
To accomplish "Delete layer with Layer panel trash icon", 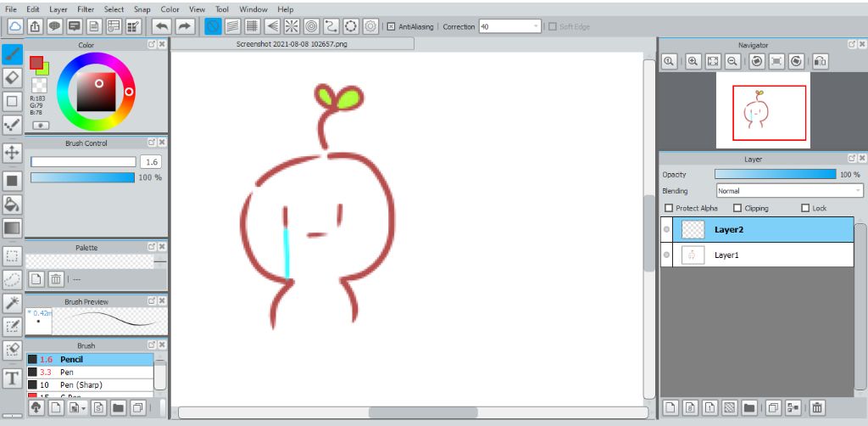I will (x=817, y=408).
